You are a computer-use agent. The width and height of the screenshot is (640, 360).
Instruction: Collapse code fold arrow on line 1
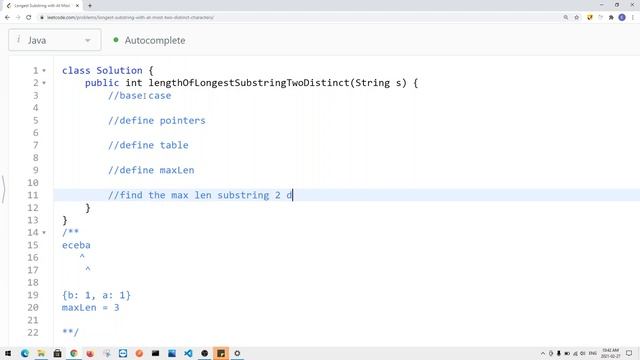(44, 71)
